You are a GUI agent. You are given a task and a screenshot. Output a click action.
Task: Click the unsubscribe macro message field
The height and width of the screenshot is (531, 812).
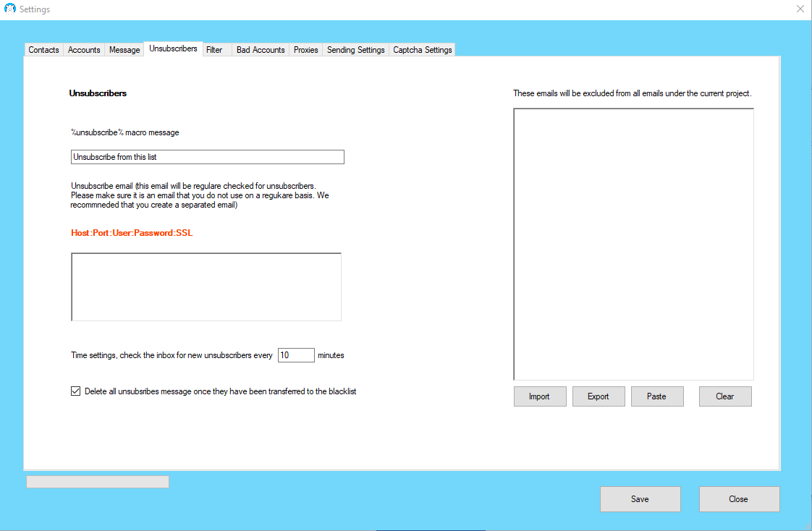pos(207,157)
